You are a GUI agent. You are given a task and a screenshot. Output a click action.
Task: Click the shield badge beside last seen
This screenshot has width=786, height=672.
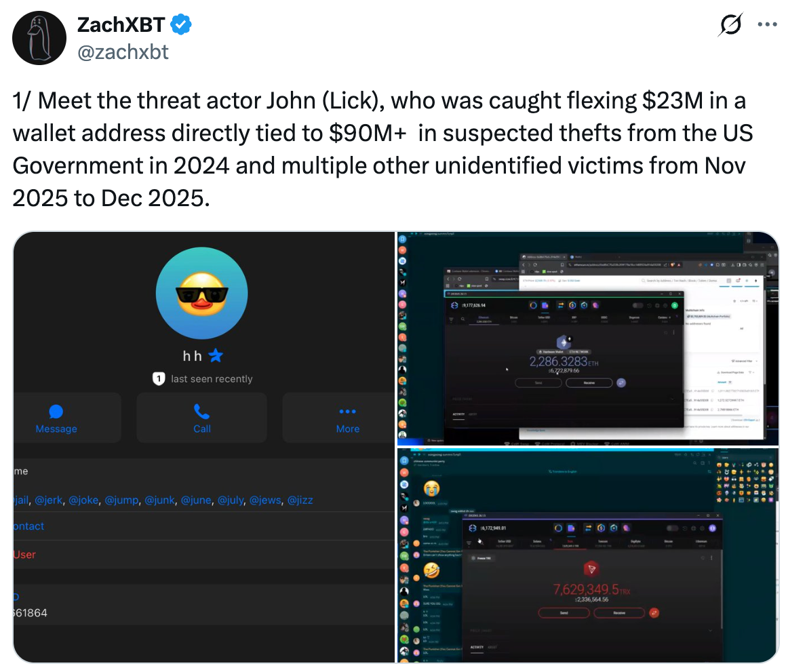pyautogui.click(x=159, y=379)
